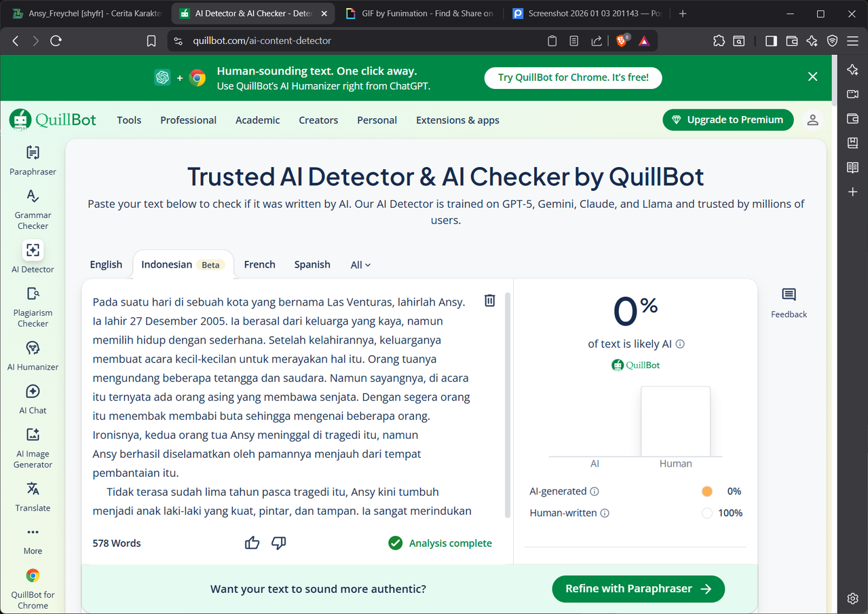Show info about 'of text is likely AI'

point(680,344)
